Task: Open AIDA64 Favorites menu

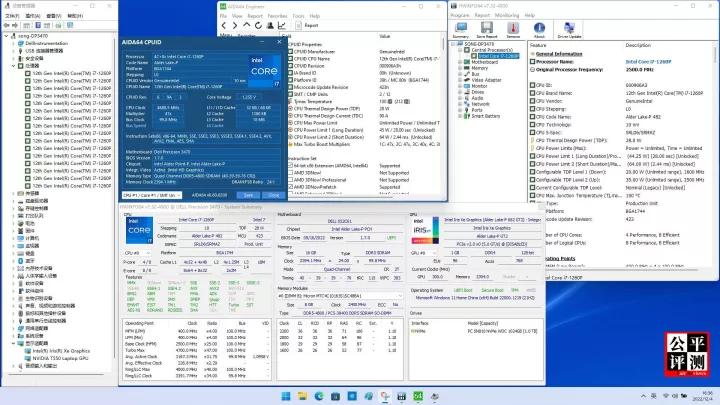Action: point(277,16)
